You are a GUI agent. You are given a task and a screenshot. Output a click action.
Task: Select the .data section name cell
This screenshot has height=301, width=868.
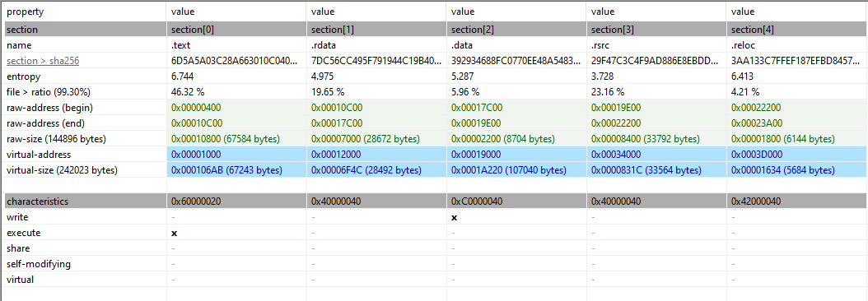click(x=516, y=45)
